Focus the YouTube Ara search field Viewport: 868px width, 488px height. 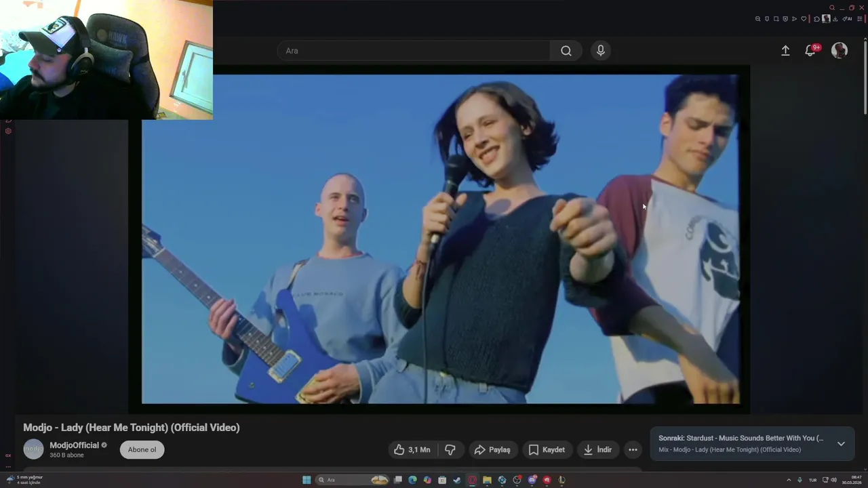click(x=414, y=51)
